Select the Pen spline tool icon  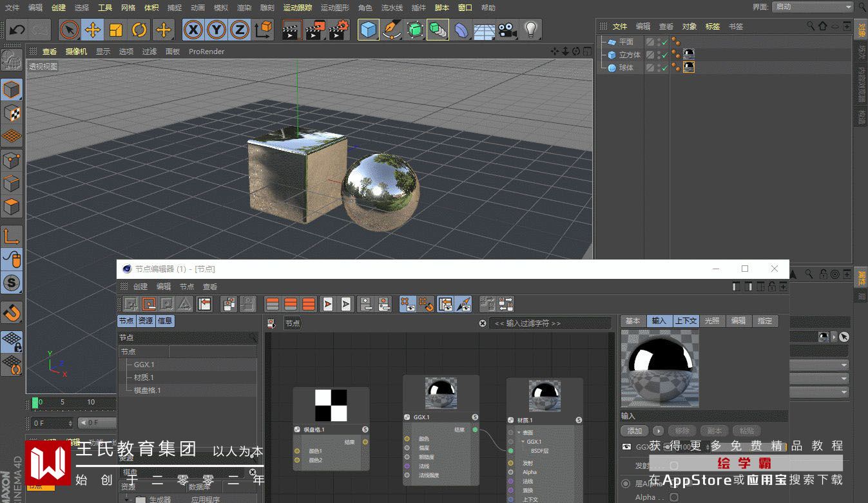[391, 30]
